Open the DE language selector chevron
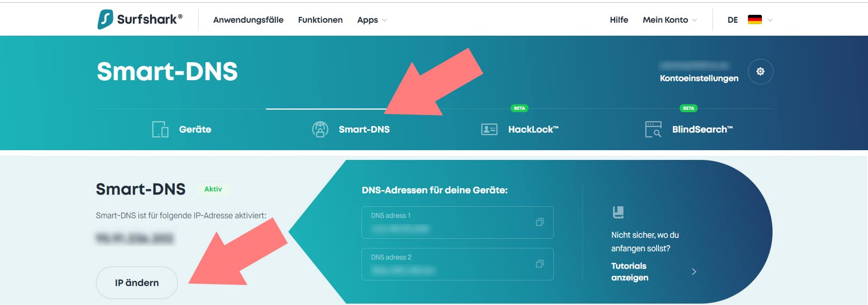This screenshot has width=868, height=305. pos(770,20)
